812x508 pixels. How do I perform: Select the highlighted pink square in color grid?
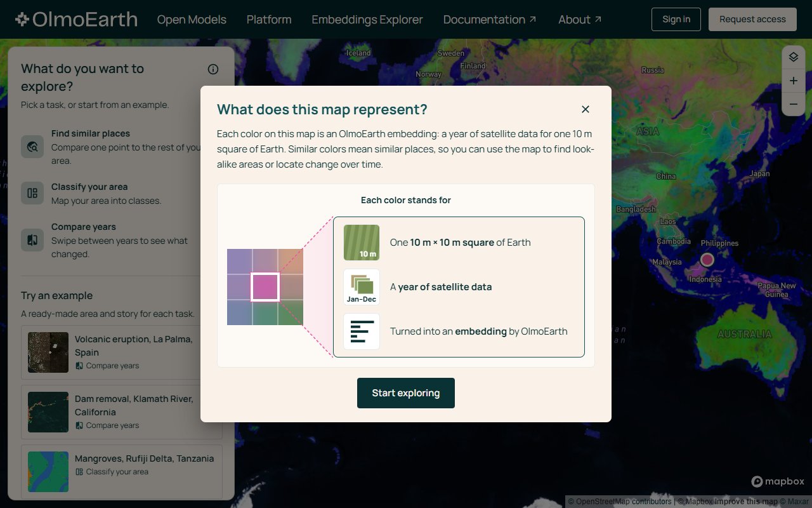(265, 287)
